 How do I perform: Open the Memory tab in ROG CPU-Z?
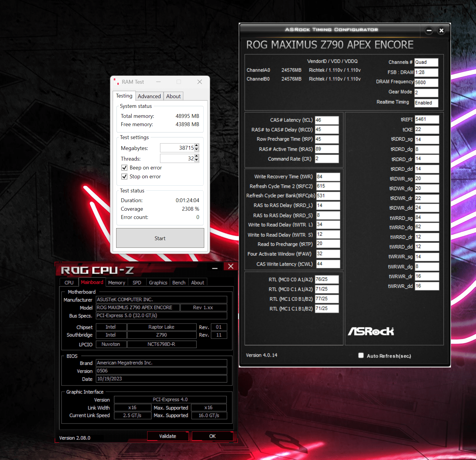[116, 282]
